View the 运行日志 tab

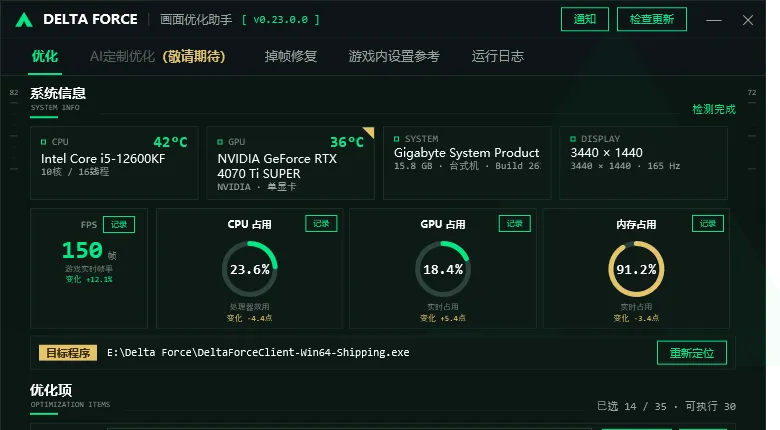tap(497, 56)
